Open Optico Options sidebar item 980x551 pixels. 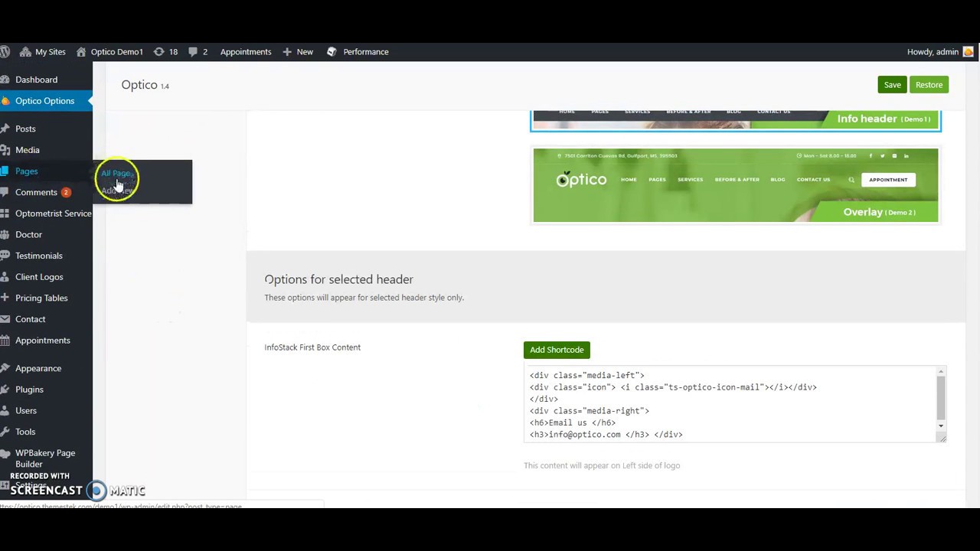46,100
